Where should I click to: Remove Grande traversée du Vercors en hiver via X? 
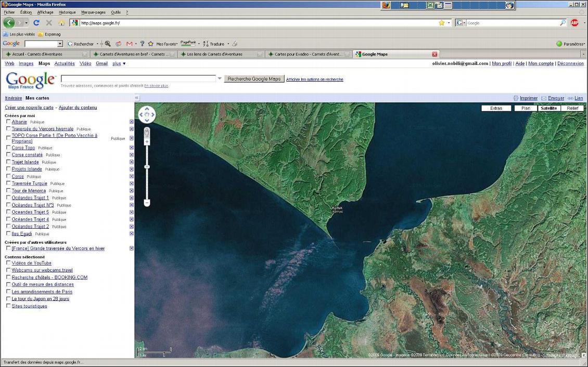coord(132,248)
